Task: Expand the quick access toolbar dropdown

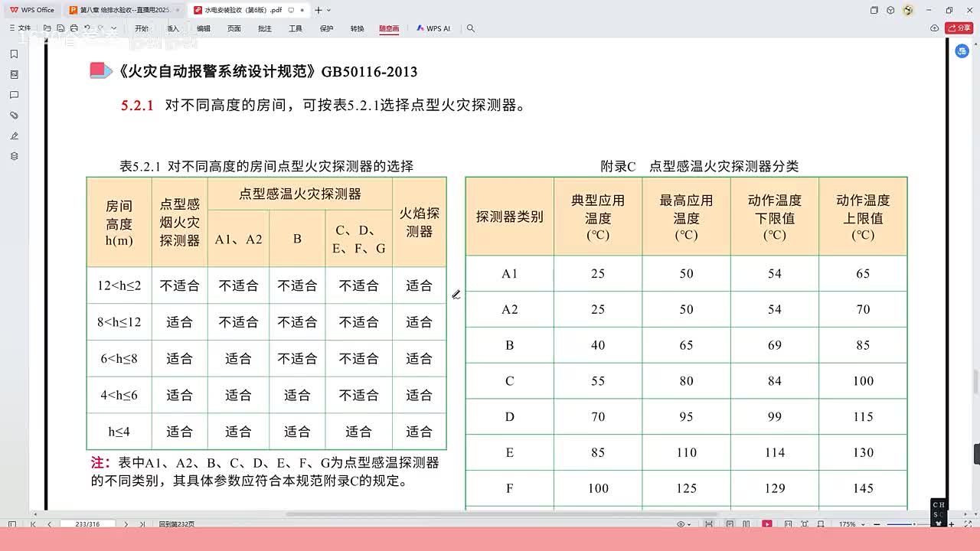Action: click(114, 28)
